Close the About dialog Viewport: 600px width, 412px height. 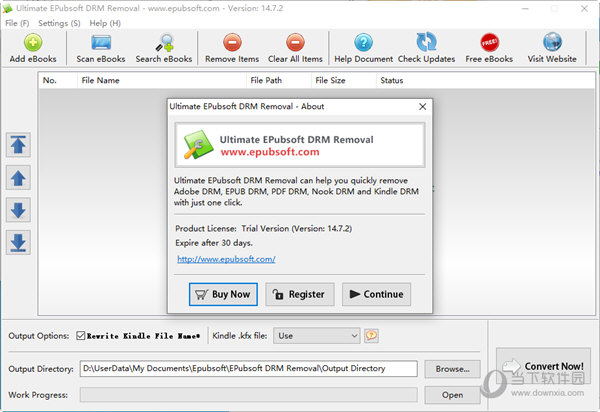422,106
